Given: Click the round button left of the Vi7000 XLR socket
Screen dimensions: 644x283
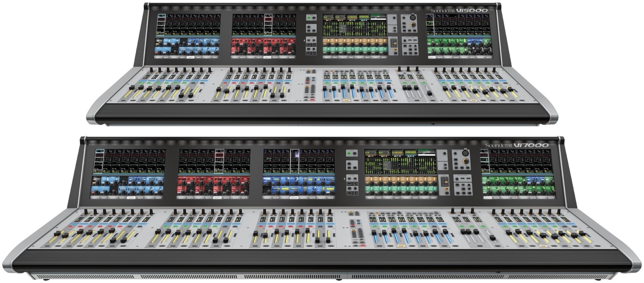Looking at the screenshot, I should 455,153.
